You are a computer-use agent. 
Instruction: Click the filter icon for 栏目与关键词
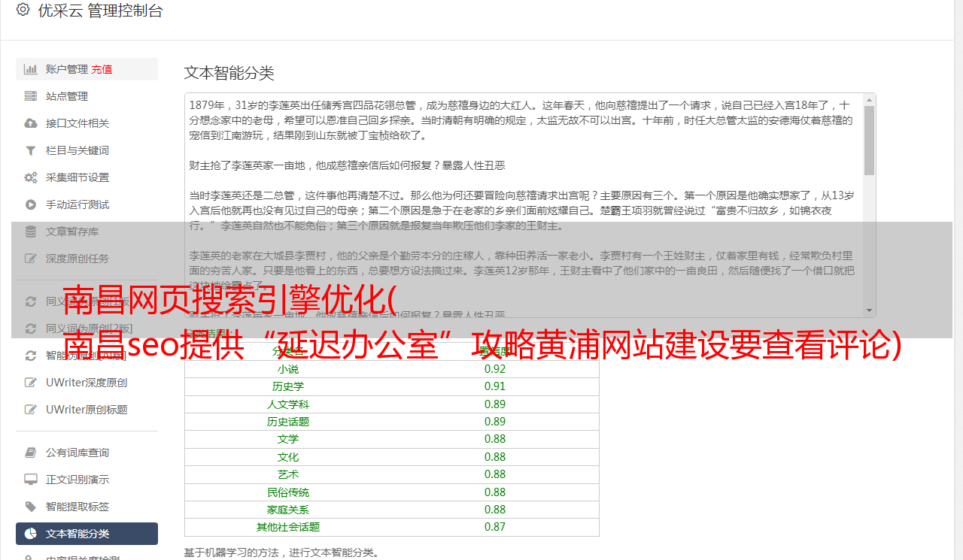tap(31, 150)
